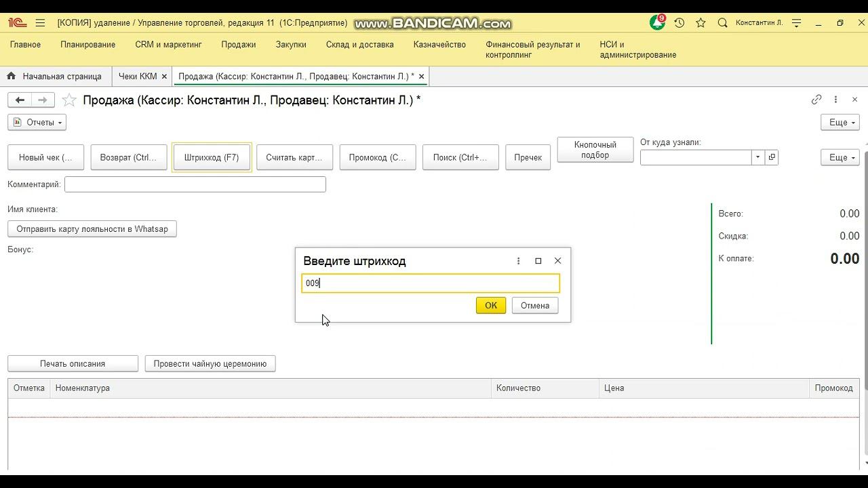Add form to favorites with star icon
Viewport: 868px width, 488px height.
[x=68, y=100]
